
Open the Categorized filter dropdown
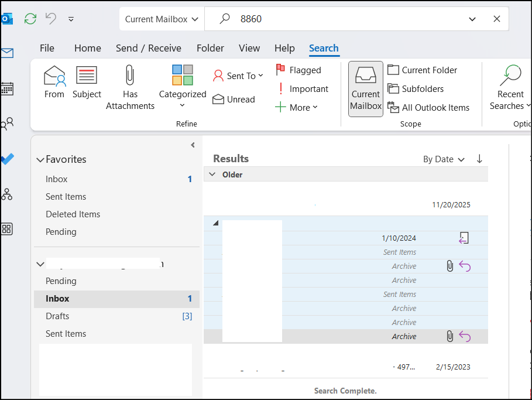pos(183,86)
